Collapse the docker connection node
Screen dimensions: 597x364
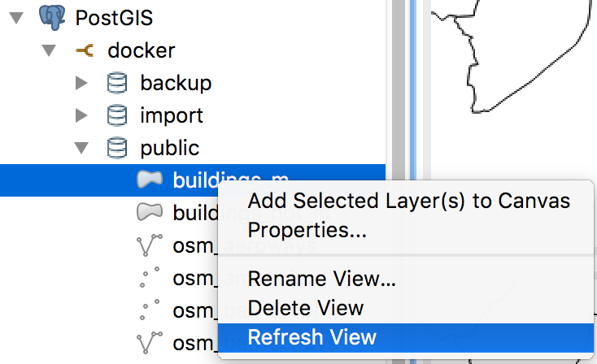click(49, 50)
